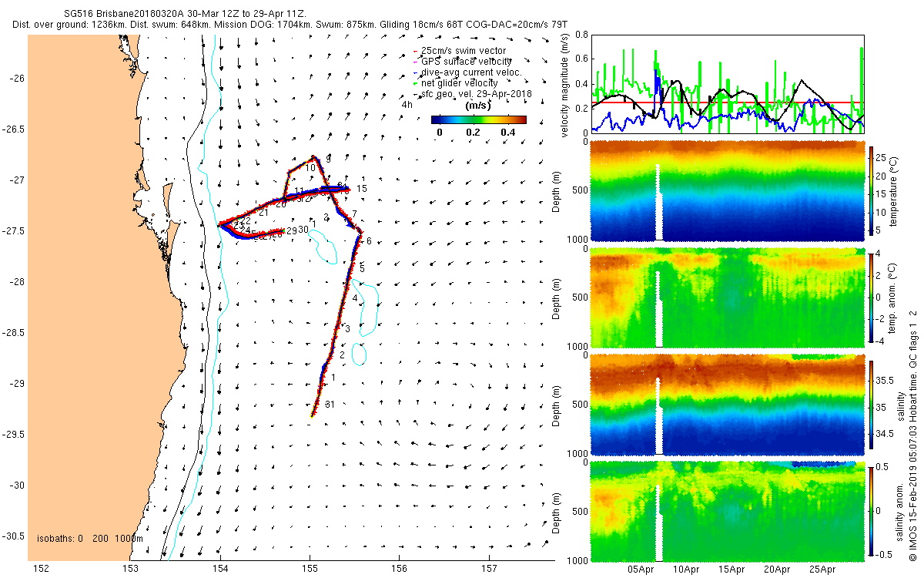Click the '05Apr' date tick label
This screenshot has height=578, width=924.
641,570
